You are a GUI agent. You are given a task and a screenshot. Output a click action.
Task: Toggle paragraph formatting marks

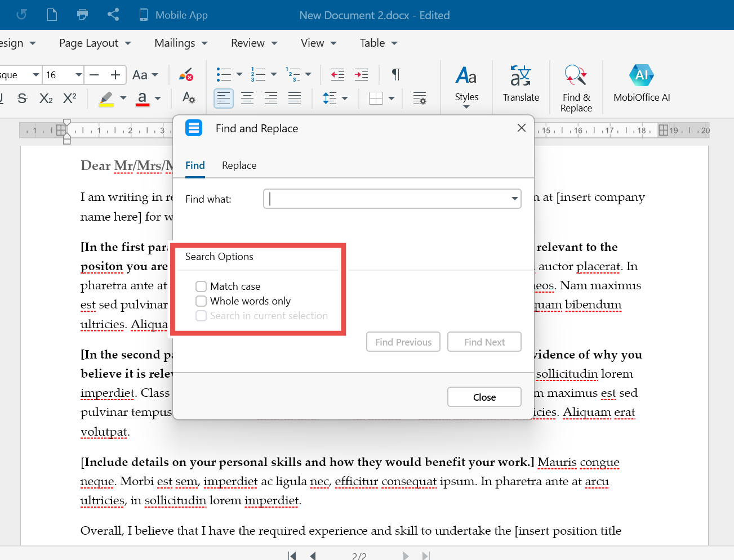[x=396, y=74]
